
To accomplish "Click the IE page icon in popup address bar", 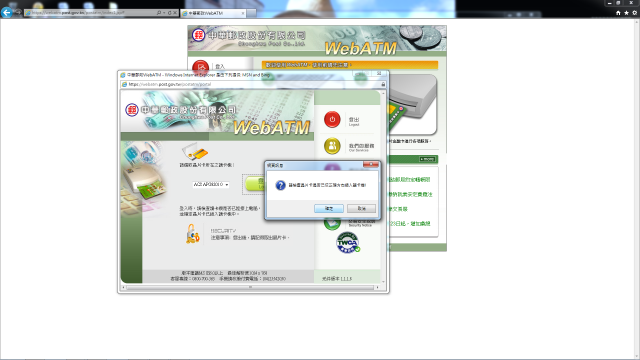I will [124, 84].
